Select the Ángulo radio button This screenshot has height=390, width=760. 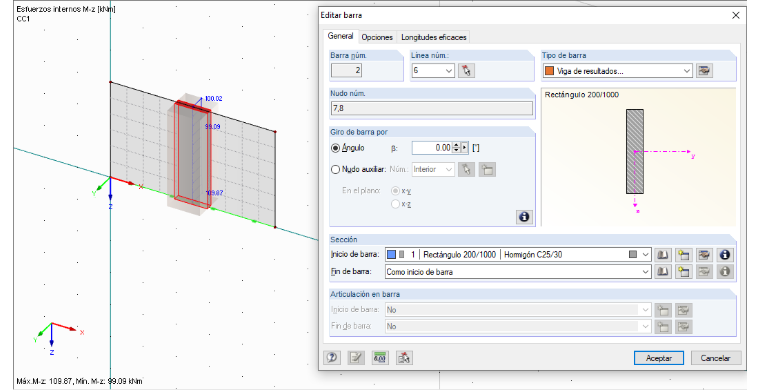[x=335, y=148]
